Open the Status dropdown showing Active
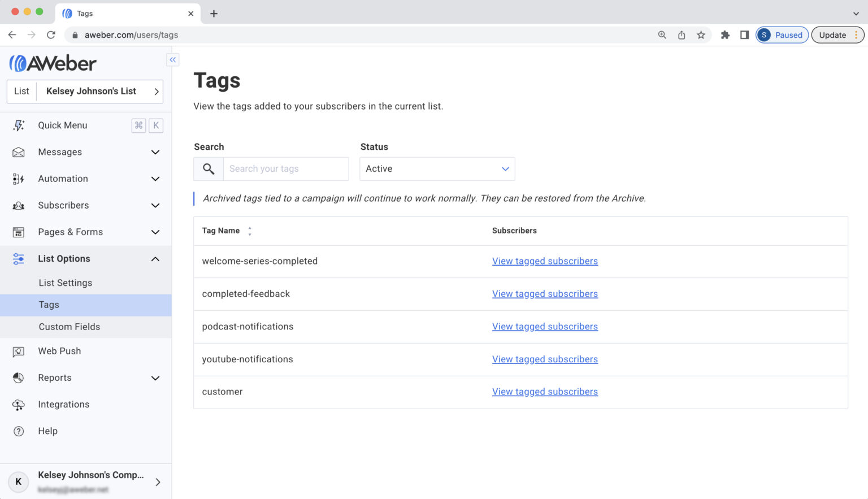 click(437, 168)
